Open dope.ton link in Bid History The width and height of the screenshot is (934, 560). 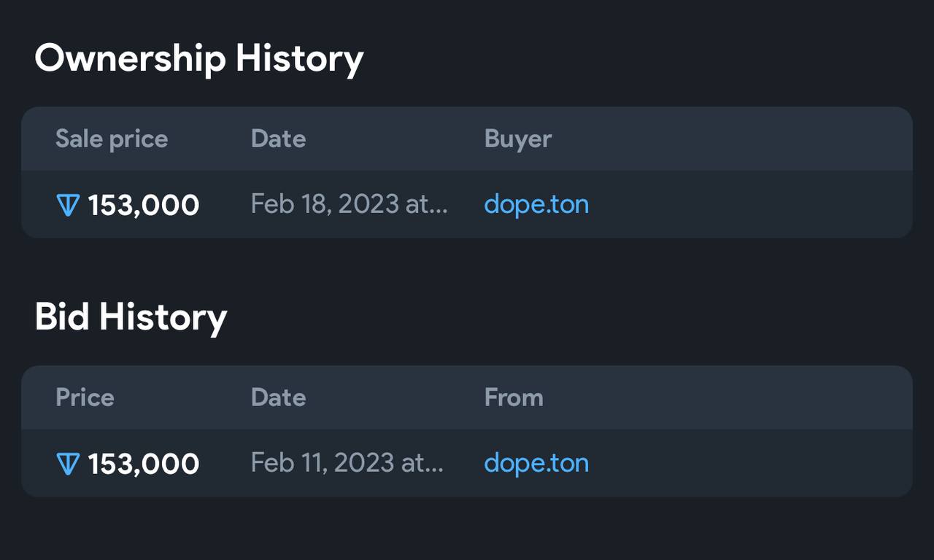coord(536,463)
